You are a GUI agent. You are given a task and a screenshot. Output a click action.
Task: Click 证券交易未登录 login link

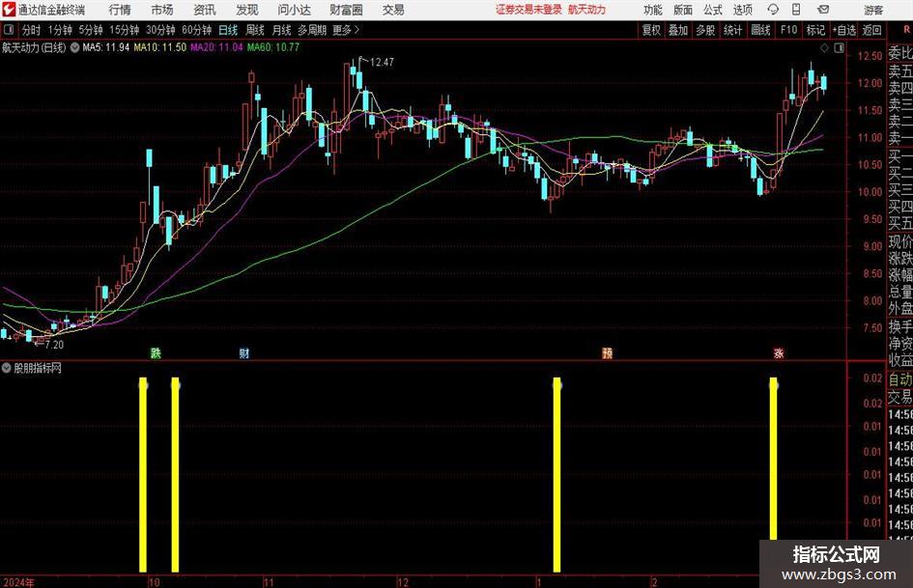pos(528,10)
